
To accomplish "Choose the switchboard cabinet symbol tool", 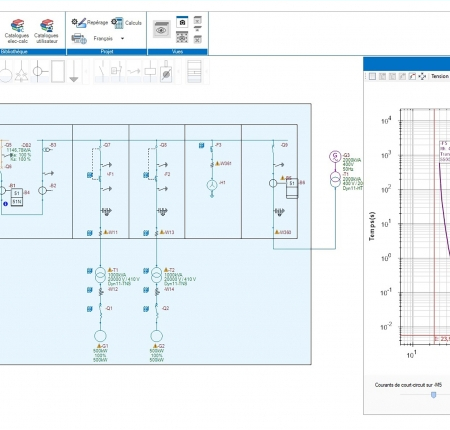I will (x=194, y=71).
